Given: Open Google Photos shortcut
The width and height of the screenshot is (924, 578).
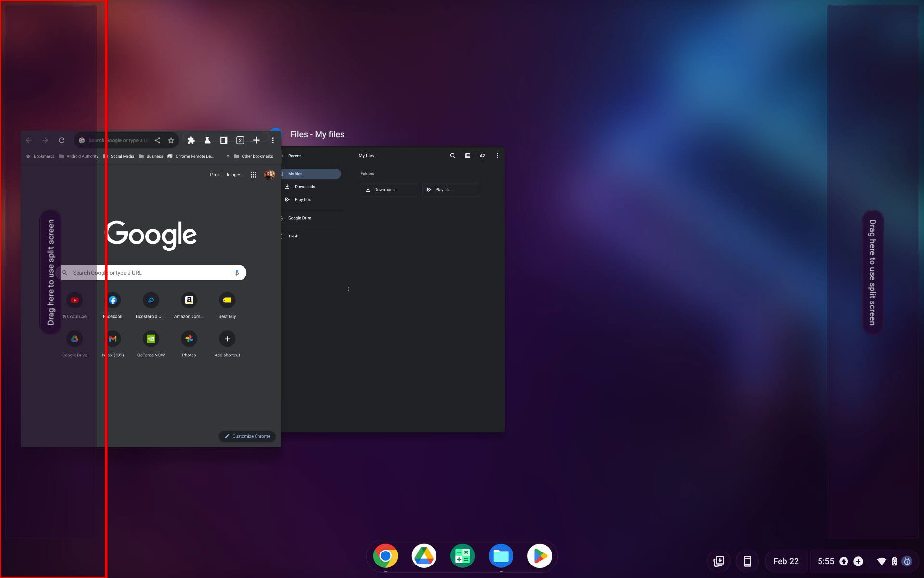Looking at the screenshot, I should click(189, 339).
